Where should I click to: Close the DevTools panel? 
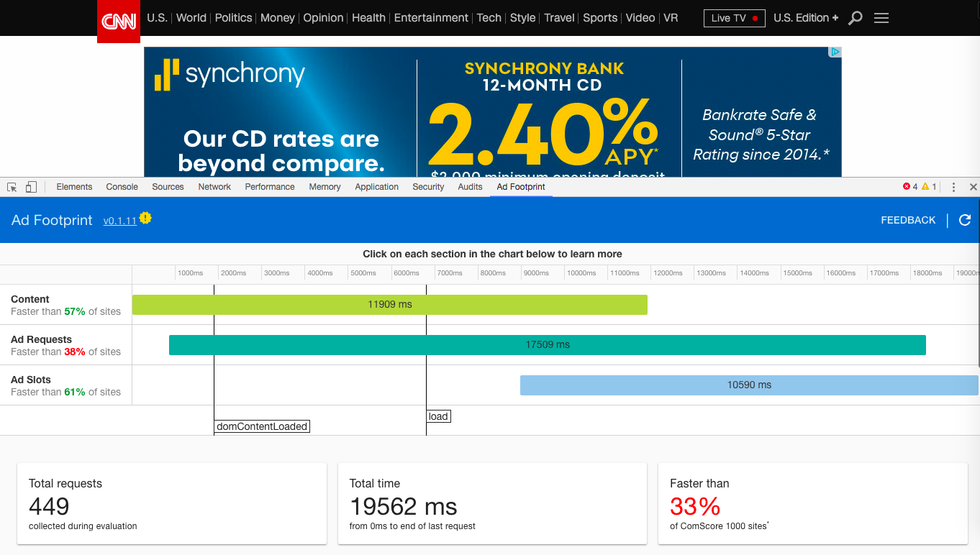click(x=973, y=187)
